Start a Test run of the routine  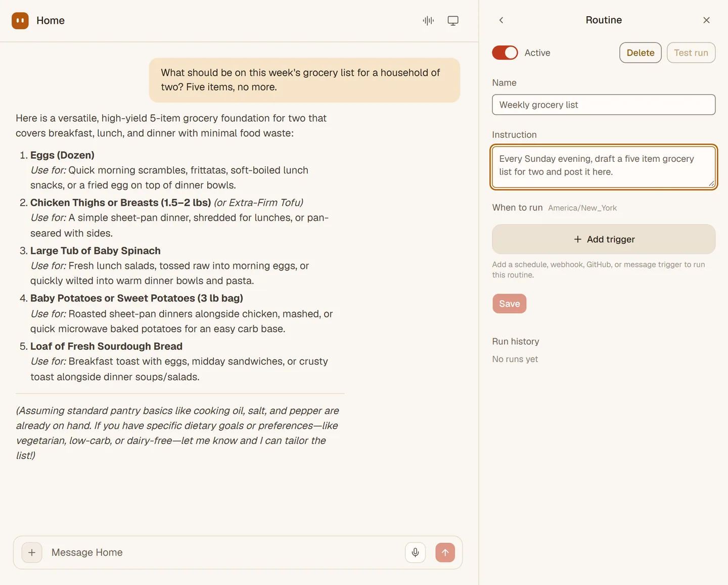pyautogui.click(x=691, y=53)
